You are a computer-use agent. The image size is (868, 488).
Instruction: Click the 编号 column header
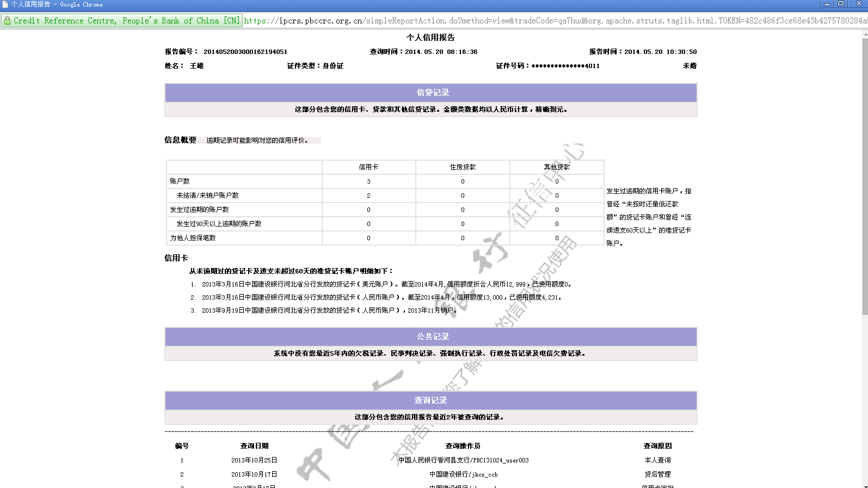point(182,446)
